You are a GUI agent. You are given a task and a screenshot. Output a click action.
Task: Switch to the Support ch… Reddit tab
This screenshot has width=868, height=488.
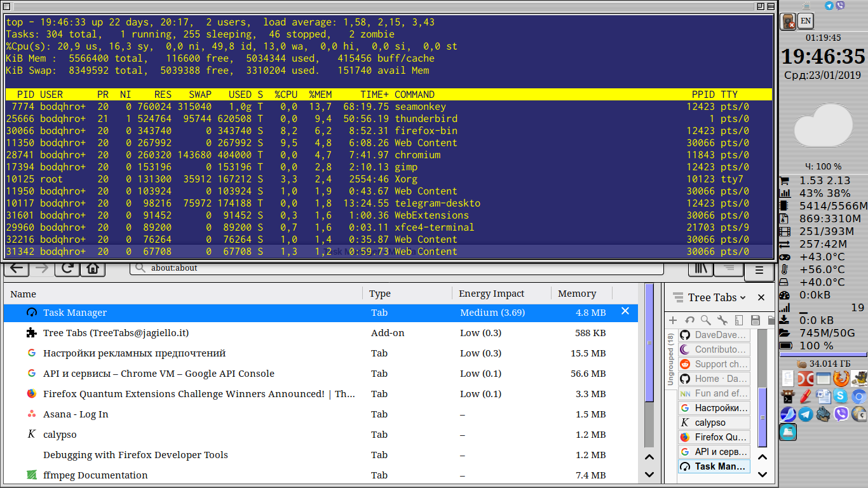[x=714, y=364]
